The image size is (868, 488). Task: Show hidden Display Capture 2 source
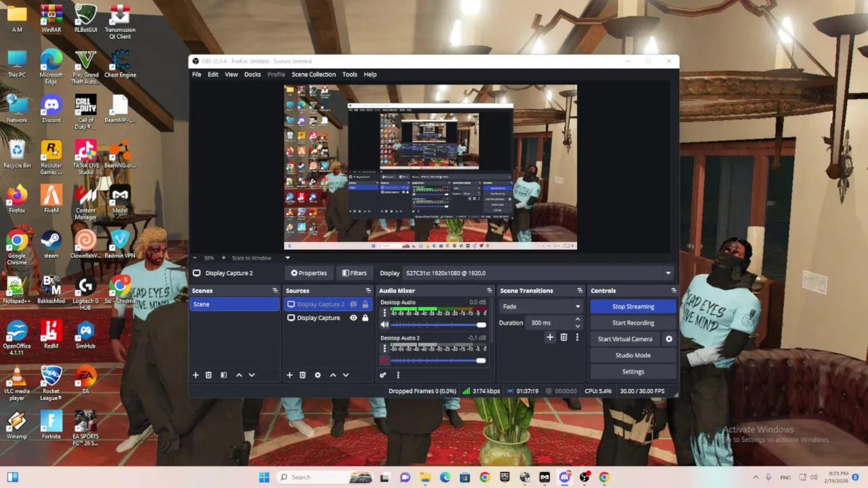tap(353, 304)
